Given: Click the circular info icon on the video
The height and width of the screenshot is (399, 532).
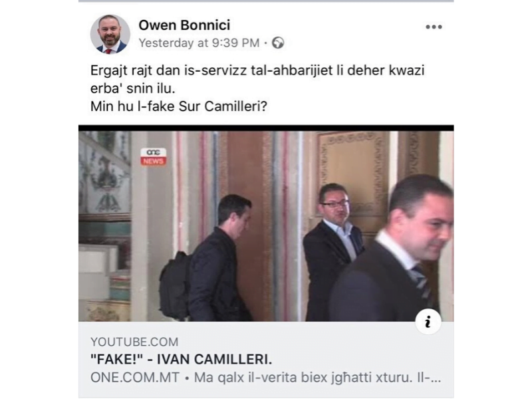Looking at the screenshot, I should coord(428,322).
